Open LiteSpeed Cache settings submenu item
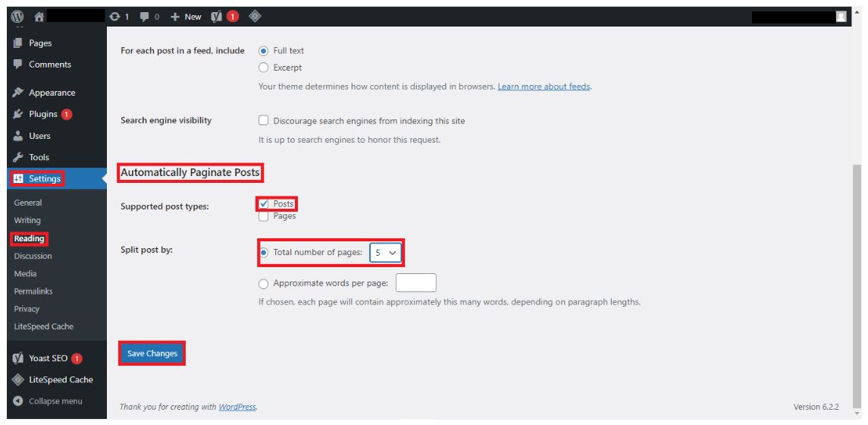 click(44, 326)
